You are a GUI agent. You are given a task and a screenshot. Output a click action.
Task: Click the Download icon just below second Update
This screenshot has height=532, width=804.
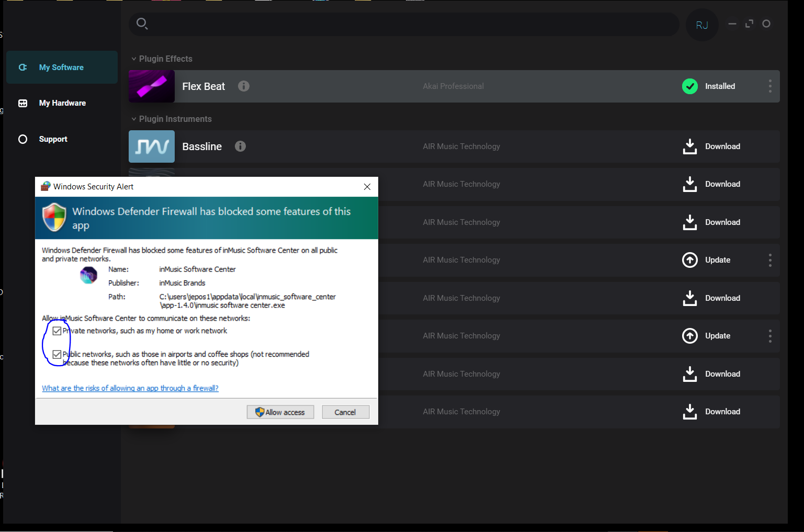pos(690,374)
